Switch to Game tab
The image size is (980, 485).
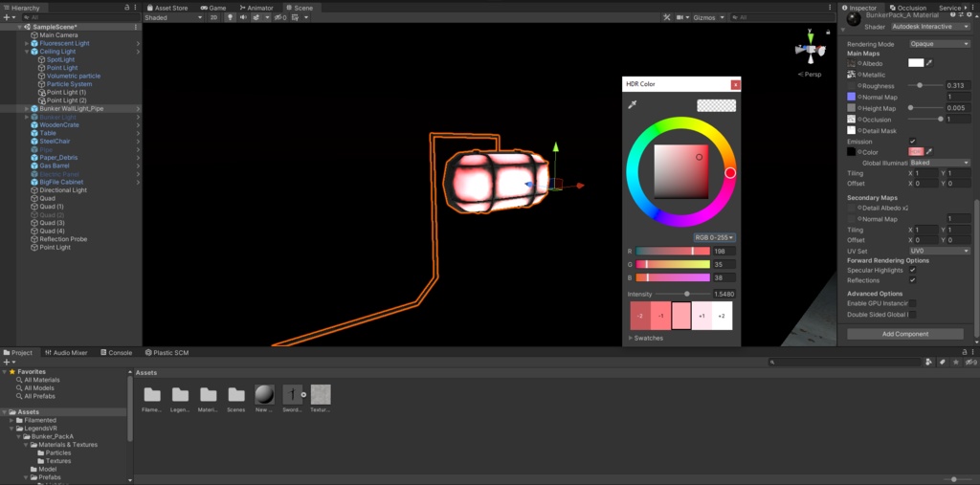[213, 8]
